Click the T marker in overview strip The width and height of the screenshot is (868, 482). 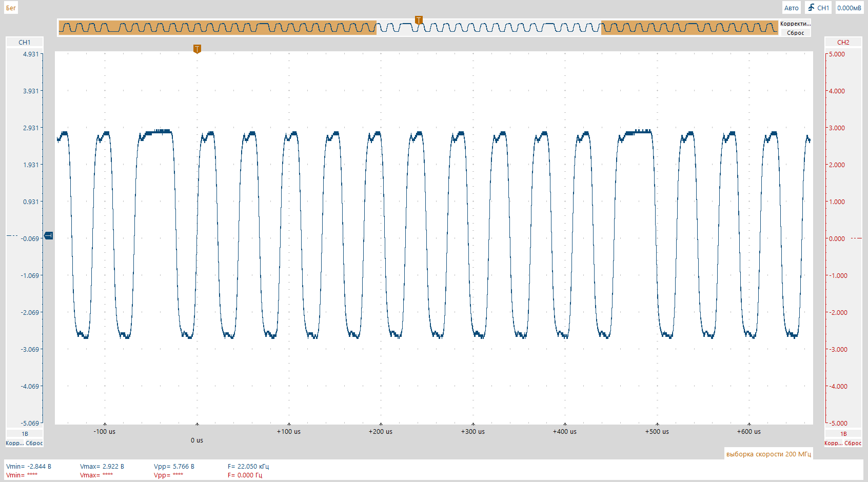[419, 21]
